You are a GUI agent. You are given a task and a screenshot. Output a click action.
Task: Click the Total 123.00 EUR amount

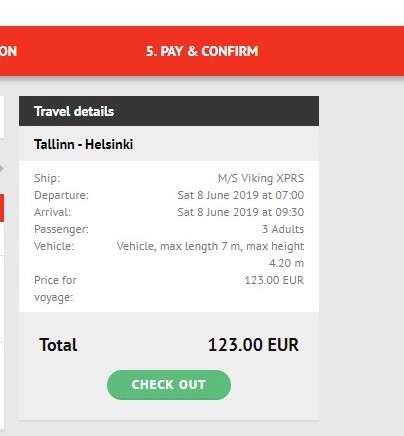(253, 345)
